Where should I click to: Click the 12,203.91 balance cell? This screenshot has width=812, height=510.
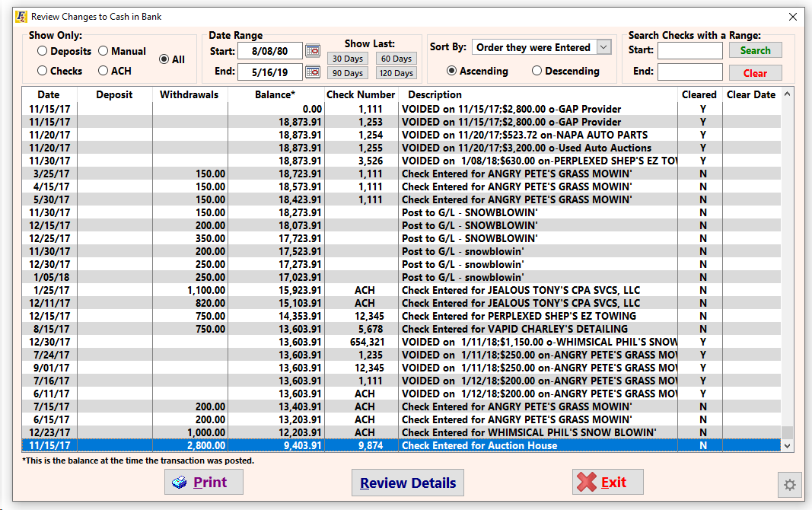[300, 433]
